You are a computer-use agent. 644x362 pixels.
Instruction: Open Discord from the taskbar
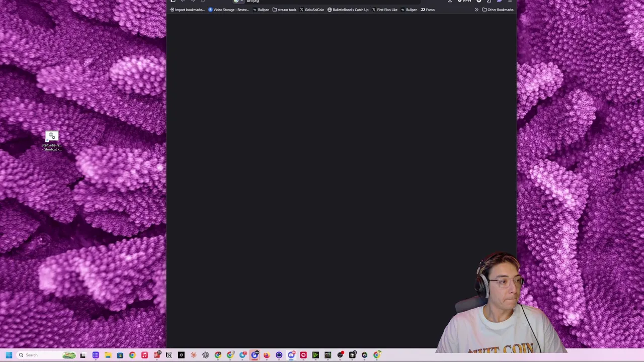(x=291, y=355)
